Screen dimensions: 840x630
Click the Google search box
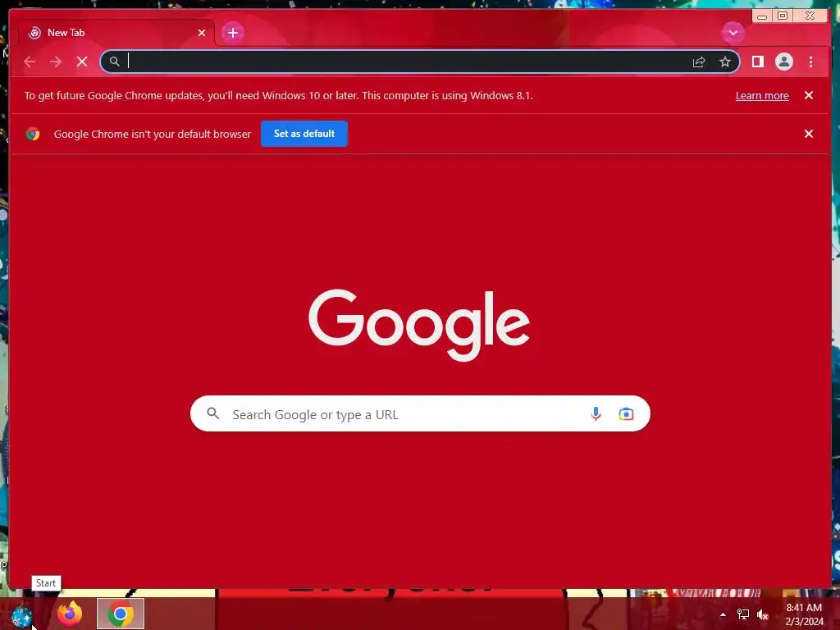(420, 413)
